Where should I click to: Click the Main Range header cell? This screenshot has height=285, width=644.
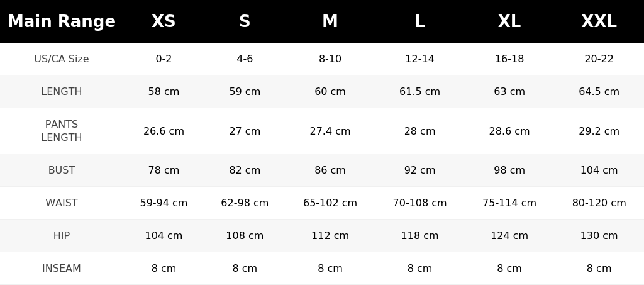coord(62,21)
